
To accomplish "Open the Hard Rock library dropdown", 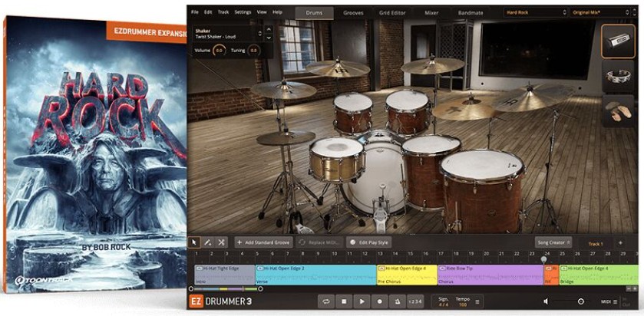I will 535,12.
